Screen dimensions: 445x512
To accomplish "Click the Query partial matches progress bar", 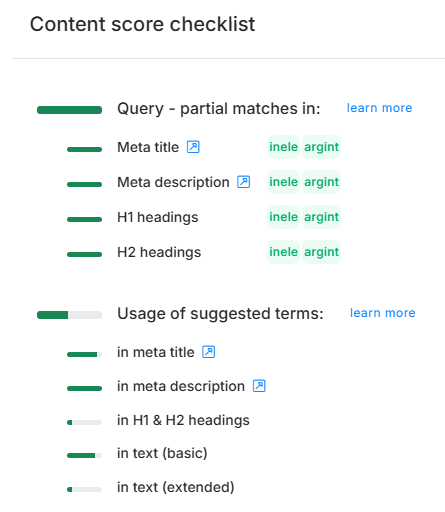I will (x=69, y=110).
